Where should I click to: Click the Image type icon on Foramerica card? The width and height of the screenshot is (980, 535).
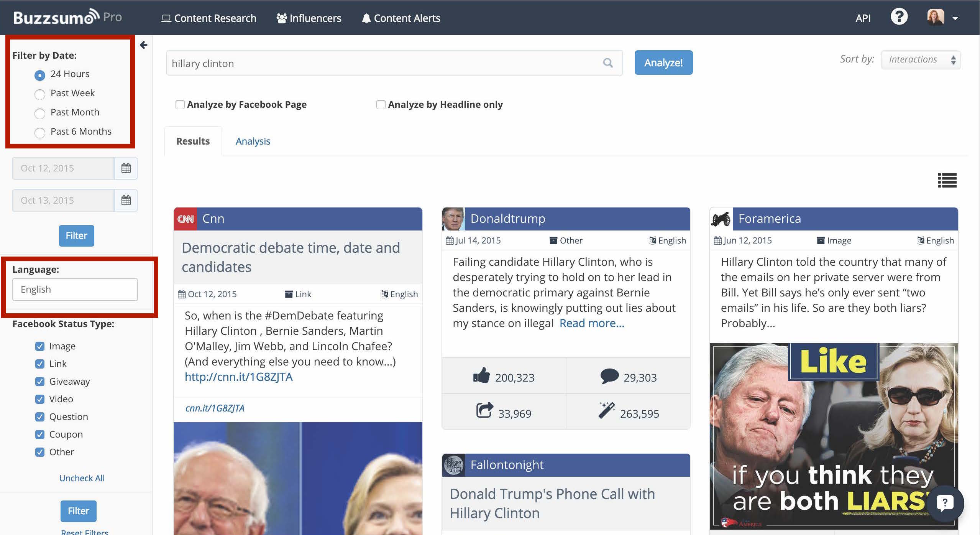point(821,240)
